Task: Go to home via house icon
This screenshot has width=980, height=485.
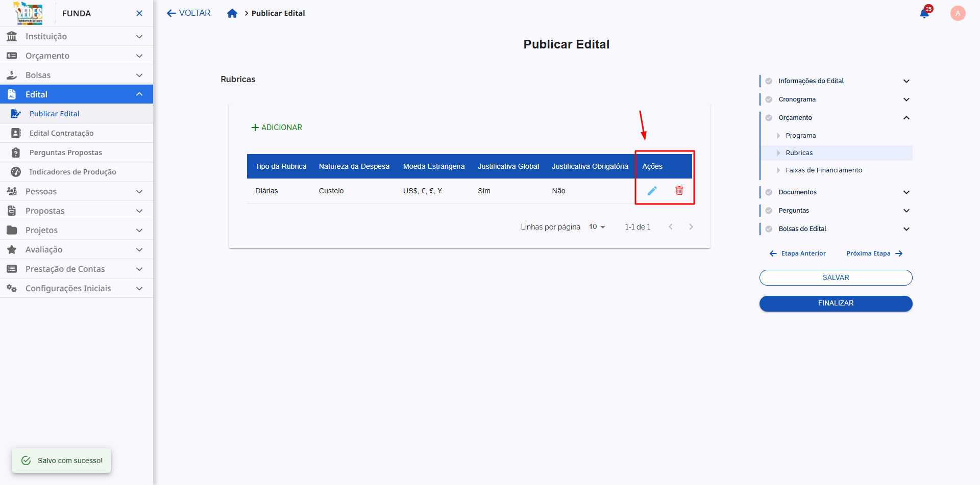Action: [232, 13]
